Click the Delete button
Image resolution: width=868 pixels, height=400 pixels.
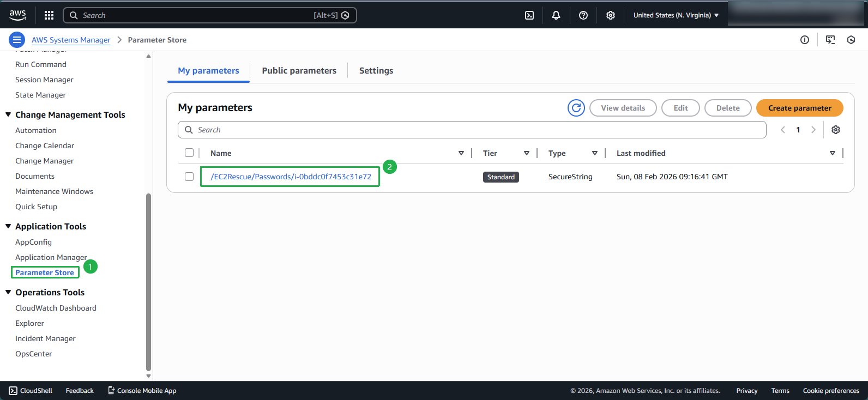pyautogui.click(x=728, y=108)
